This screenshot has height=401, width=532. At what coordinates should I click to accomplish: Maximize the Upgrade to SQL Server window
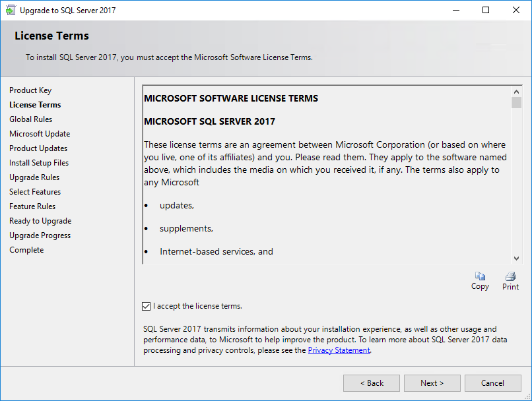[486, 10]
